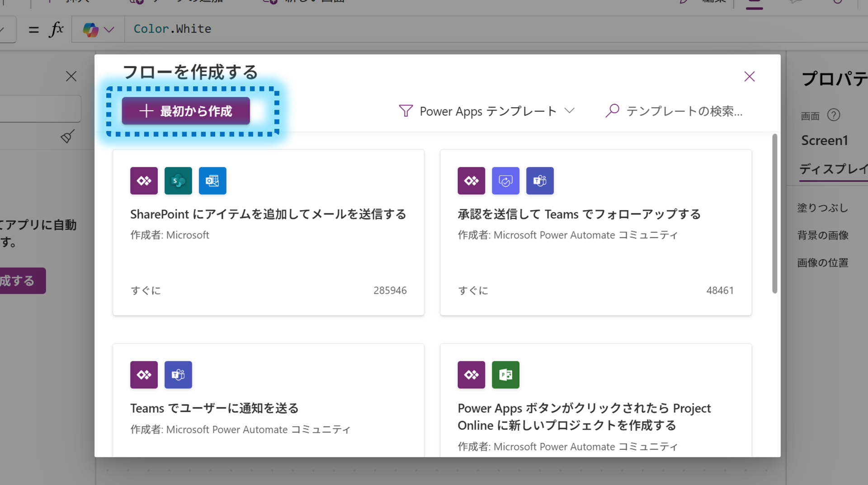
Task: Click usage count 285946
Action: click(390, 290)
